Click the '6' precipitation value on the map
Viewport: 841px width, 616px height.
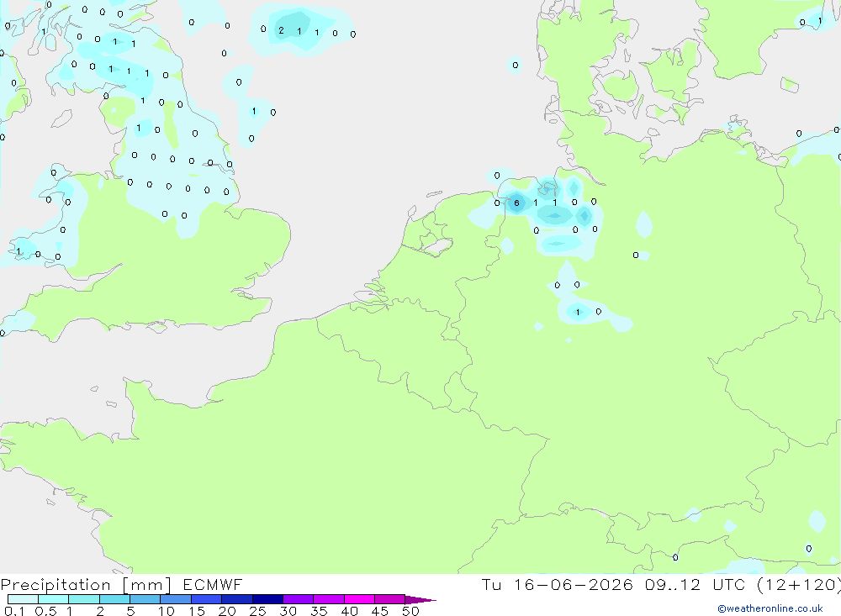tap(516, 203)
